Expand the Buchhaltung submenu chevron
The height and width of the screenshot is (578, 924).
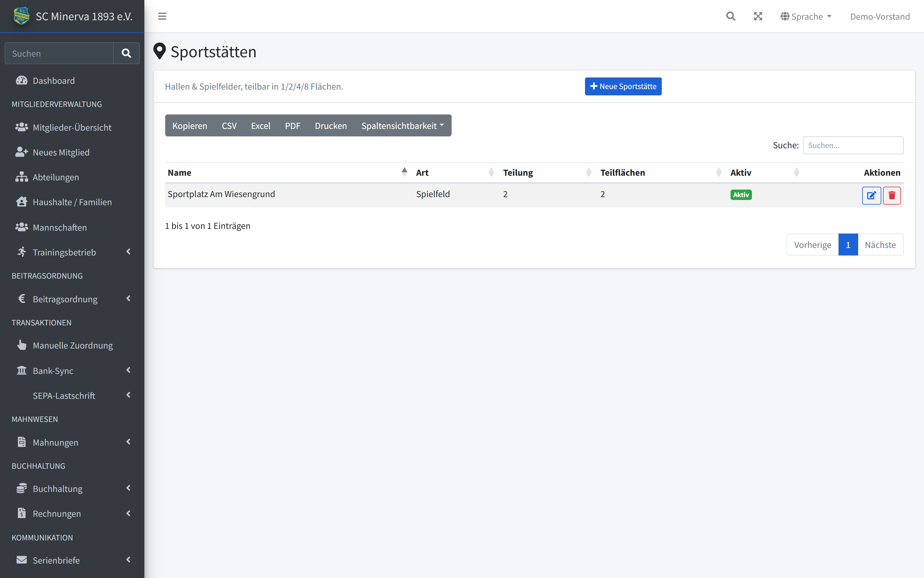click(128, 488)
